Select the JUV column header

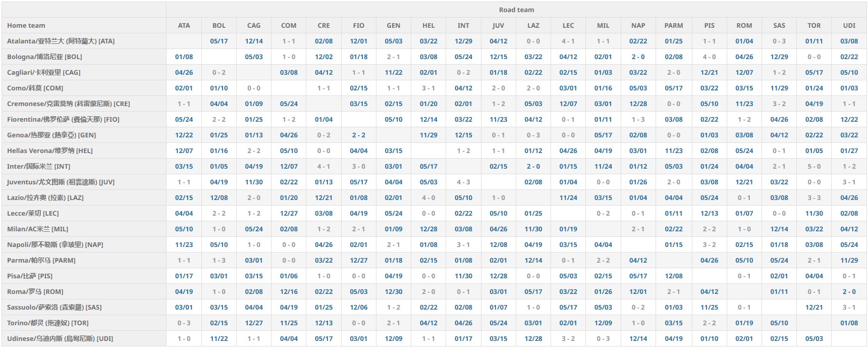pos(498,25)
